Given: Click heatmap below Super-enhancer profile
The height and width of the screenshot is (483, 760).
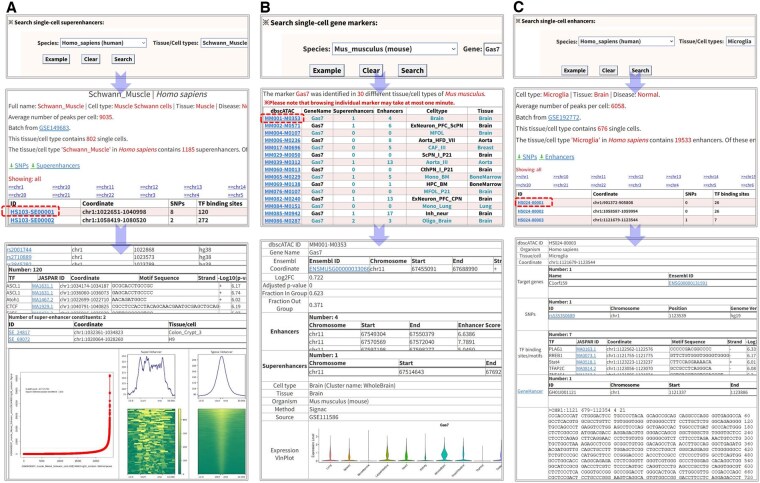Looking at the screenshot, I should coord(150,441).
